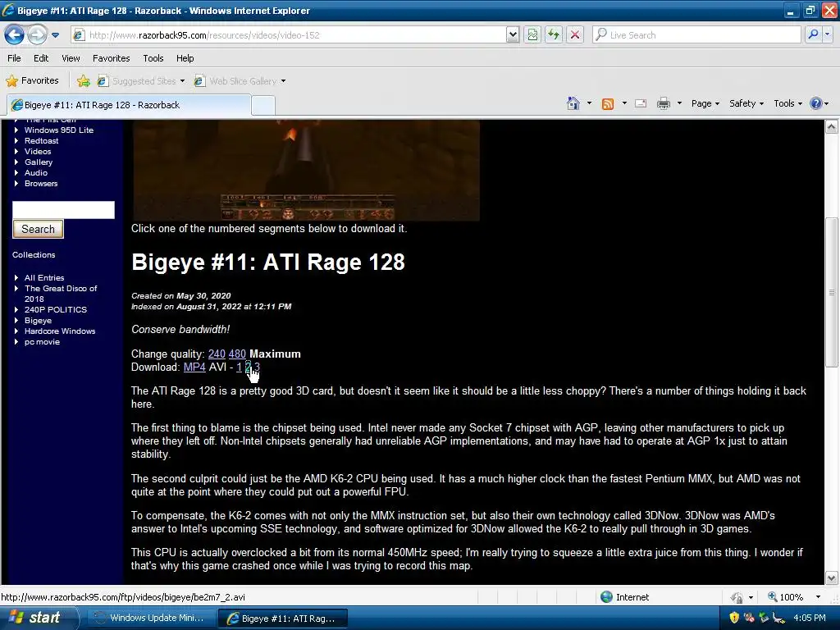
Task: Click the sidebar search text field
Action: coord(63,209)
